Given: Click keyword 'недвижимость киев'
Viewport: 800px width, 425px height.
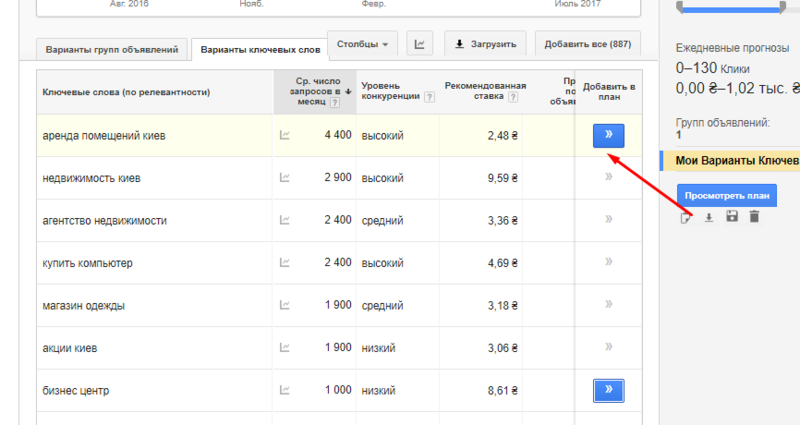Looking at the screenshot, I should pyautogui.click(x=91, y=178).
